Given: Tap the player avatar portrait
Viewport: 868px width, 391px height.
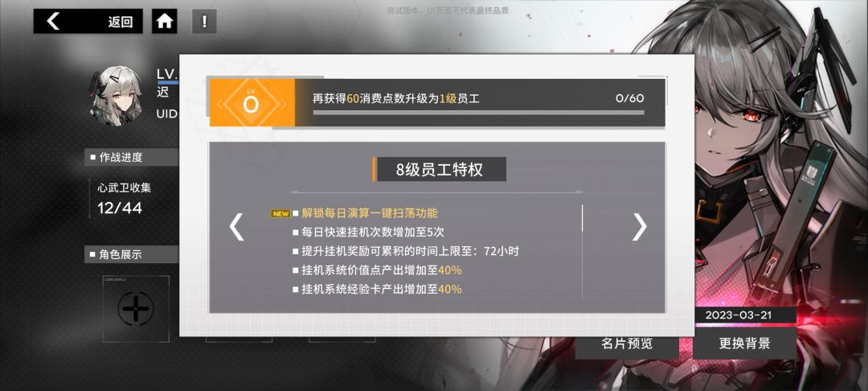Looking at the screenshot, I should click(116, 95).
